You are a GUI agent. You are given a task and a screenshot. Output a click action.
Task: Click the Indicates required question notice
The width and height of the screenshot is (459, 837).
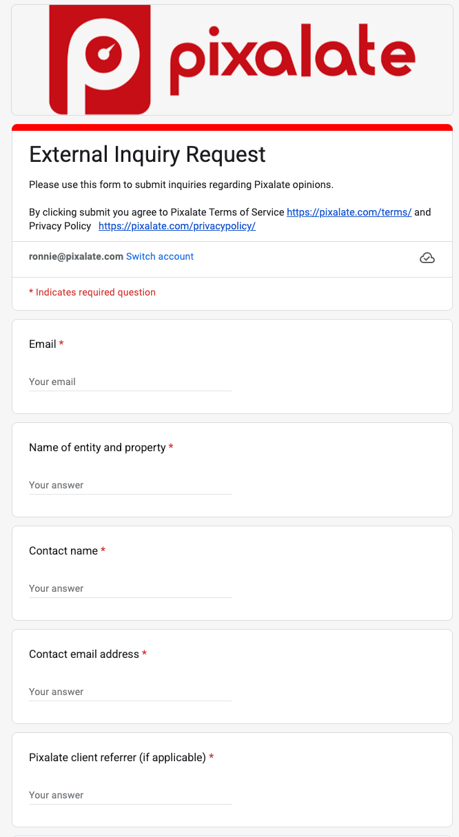pyautogui.click(x=92, y=292)
